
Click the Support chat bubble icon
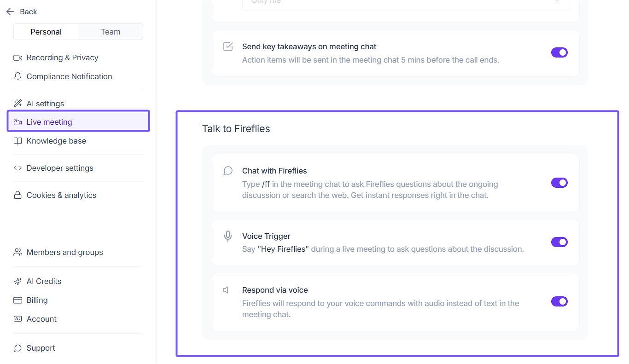point(18,348)
